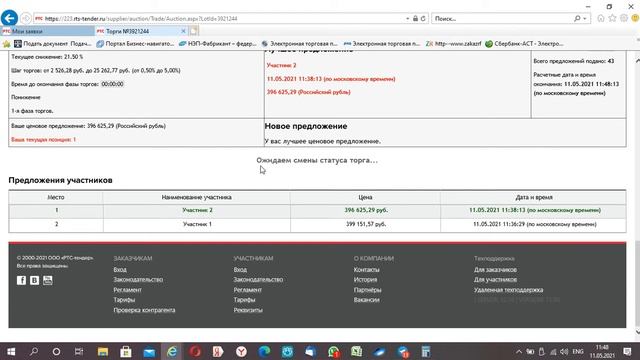Open Заказчикам Законодательство footer link
Viewport: 640px width, 360px height.
[138, 280]
